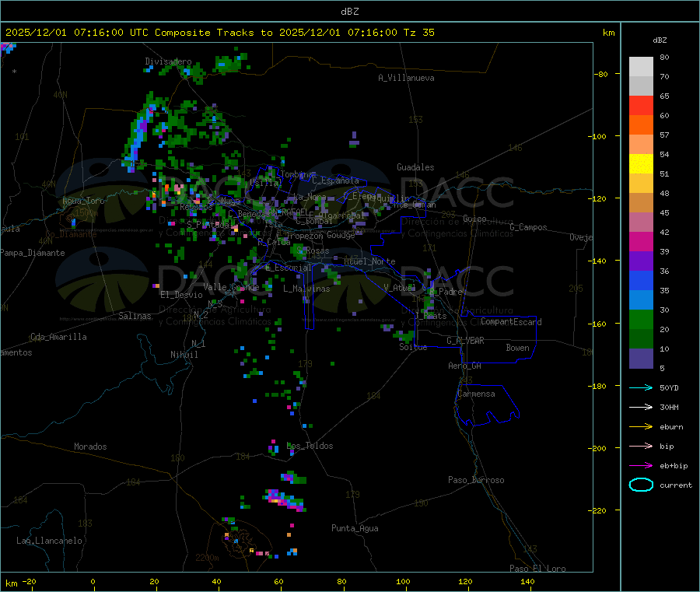Click the 0 km tick on the bottom axis
This screenshot has width=700, height=592.
pos(93,581)
